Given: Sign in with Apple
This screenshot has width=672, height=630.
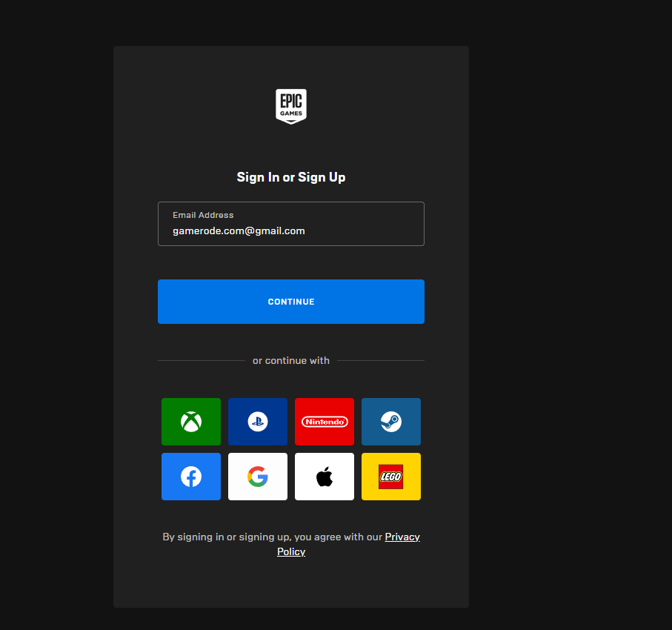Looking at the screenshot, I should pos(325,477).
